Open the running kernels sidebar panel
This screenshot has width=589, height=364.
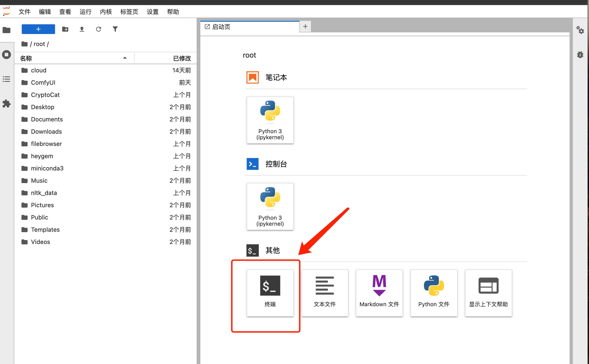(6, 54)
